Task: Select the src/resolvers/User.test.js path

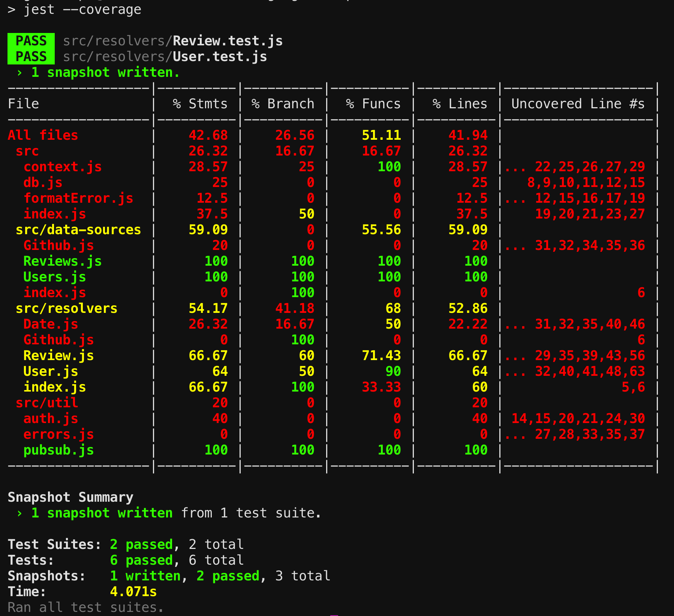Action: [x=165, y=57]
